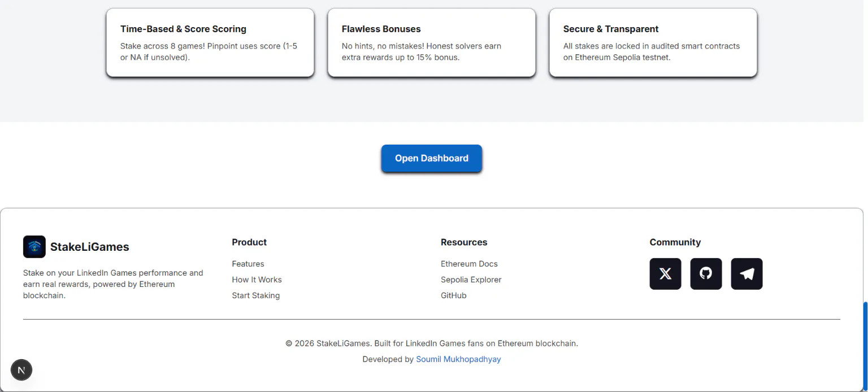
Task: Open the Telegram community icon
Action: [747, 274]
